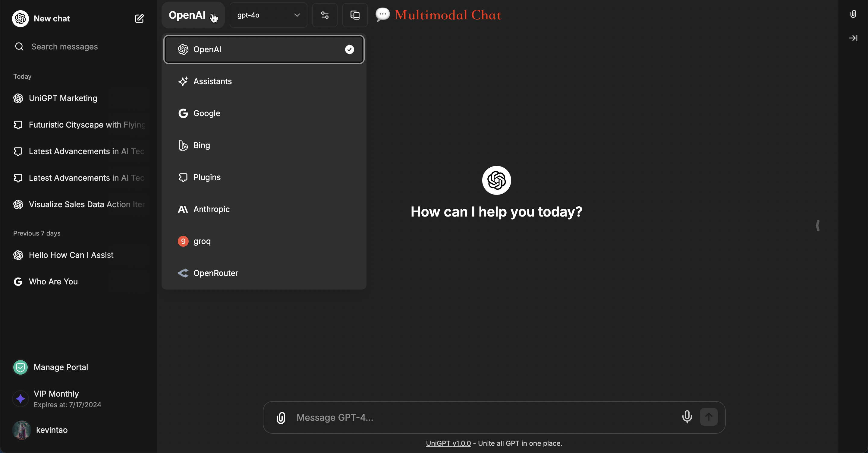
Task: Activate the microphone voice input icon
Action: 687,417
